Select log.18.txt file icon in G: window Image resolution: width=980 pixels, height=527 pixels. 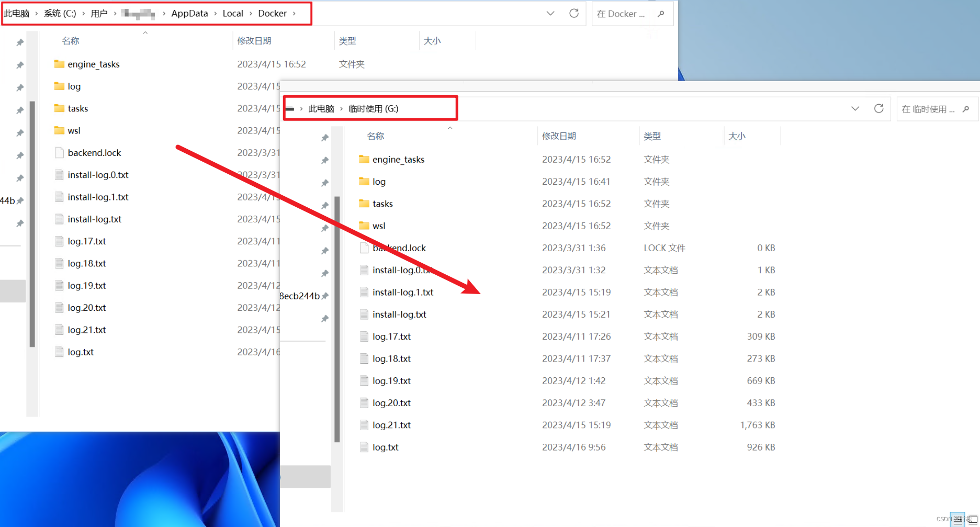click(x=364, y=358)
